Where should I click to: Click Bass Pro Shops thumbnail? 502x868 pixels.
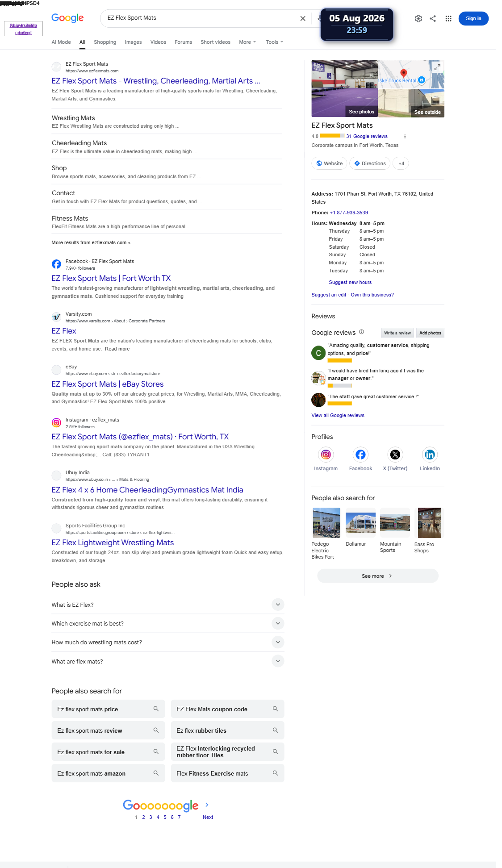[x=429, y=523]
